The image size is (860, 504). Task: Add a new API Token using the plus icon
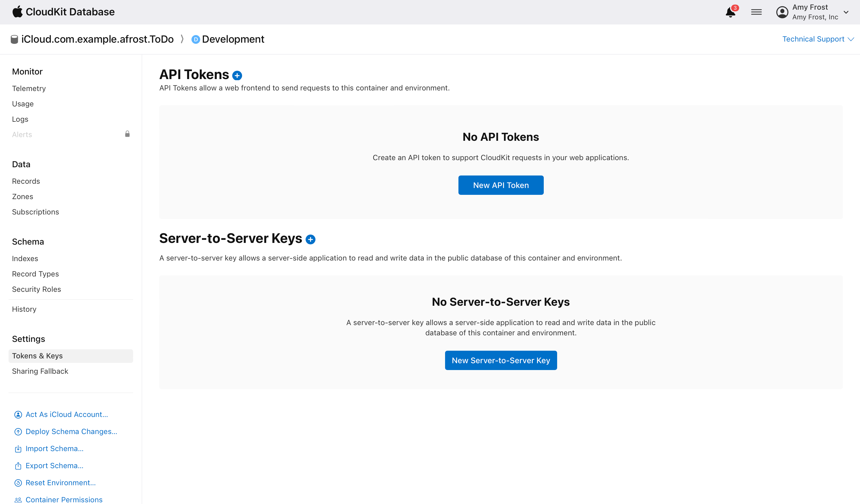click(x=237, y=75)
